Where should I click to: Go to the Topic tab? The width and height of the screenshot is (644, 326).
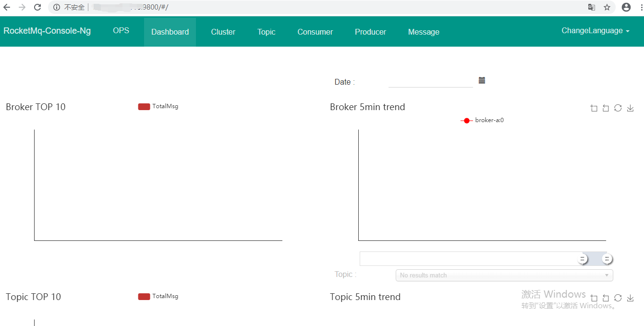point(267,32)
